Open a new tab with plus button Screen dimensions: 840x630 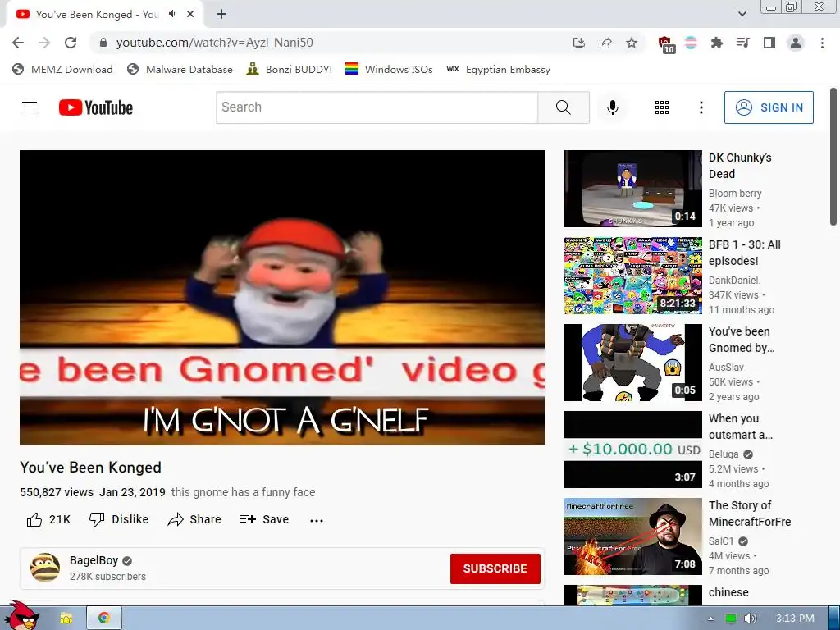tap(221, 15)
